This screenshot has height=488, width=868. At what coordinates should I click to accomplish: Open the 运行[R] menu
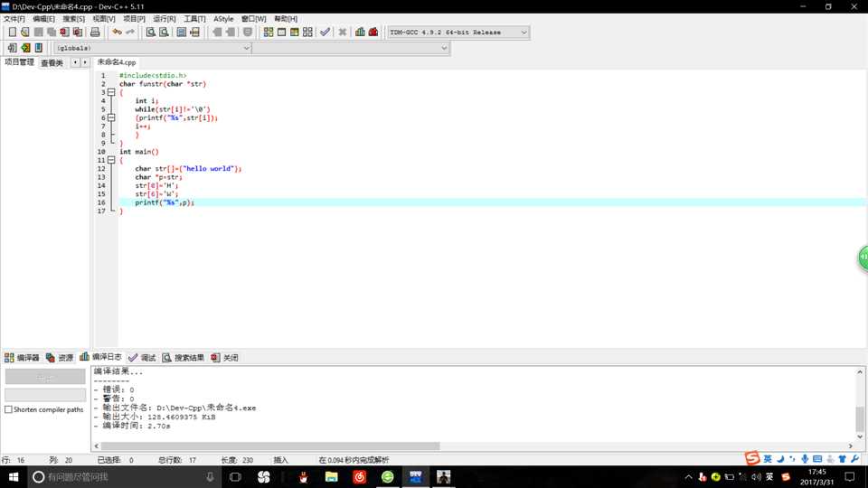tap(165, 19)
